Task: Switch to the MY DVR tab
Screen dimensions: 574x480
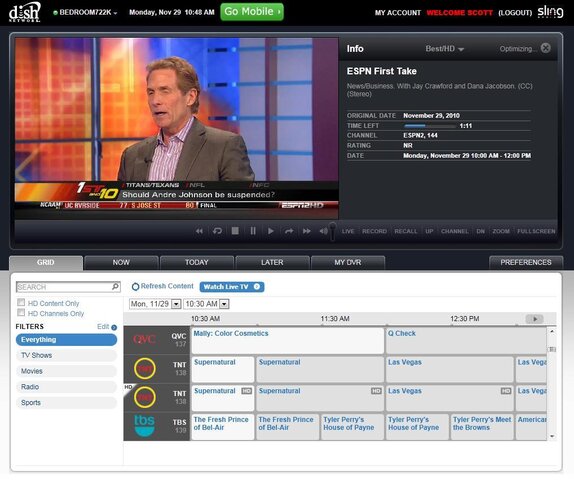Action: click(348, 263)
